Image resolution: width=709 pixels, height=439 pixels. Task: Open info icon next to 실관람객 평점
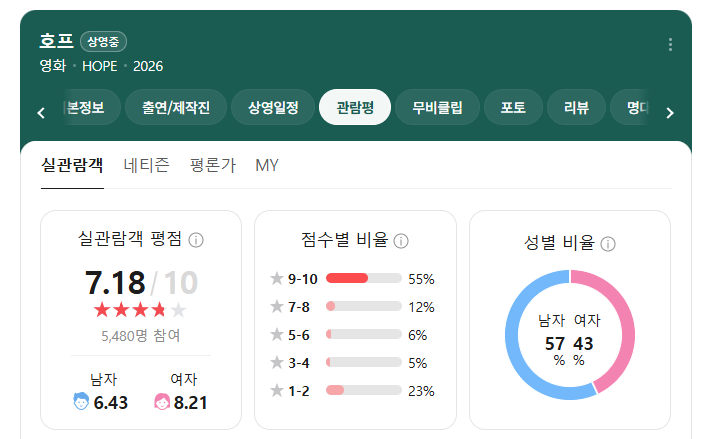tap(196, 240)
